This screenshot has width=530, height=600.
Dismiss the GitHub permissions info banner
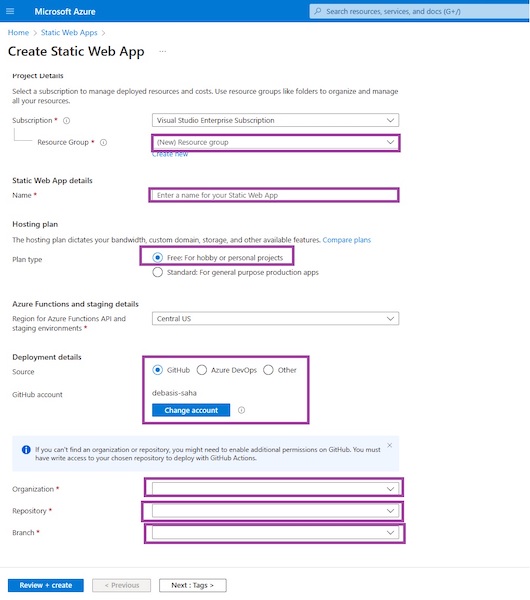click(x=390, y=445)
